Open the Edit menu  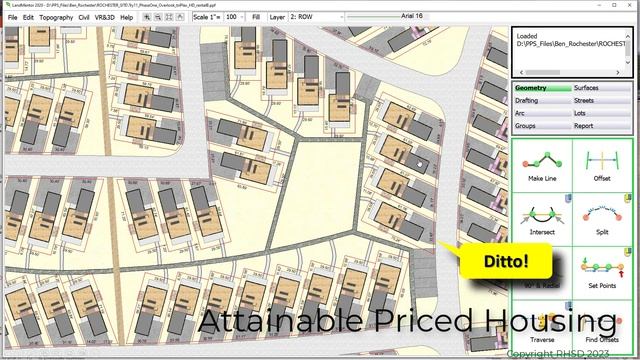pyautogui.click(x=28, y=17)
